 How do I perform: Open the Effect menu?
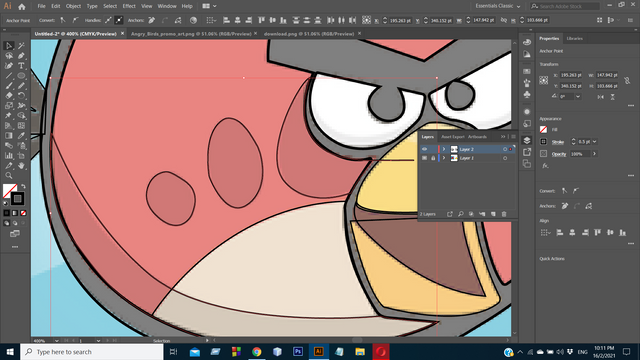129,6
